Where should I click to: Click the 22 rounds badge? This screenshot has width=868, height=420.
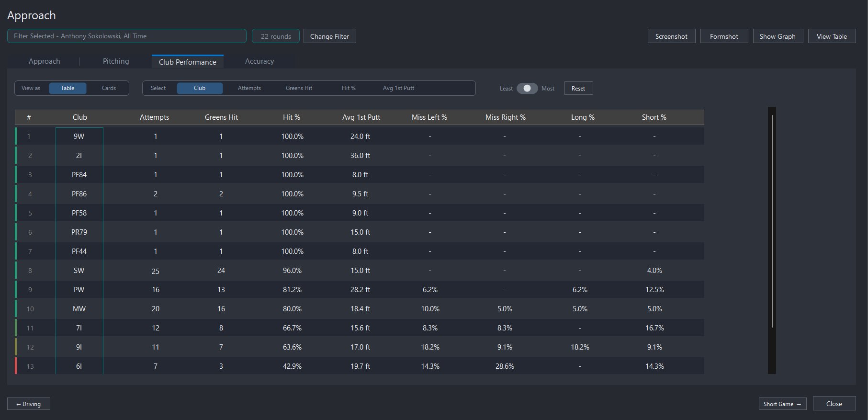[x=276, y=36]
